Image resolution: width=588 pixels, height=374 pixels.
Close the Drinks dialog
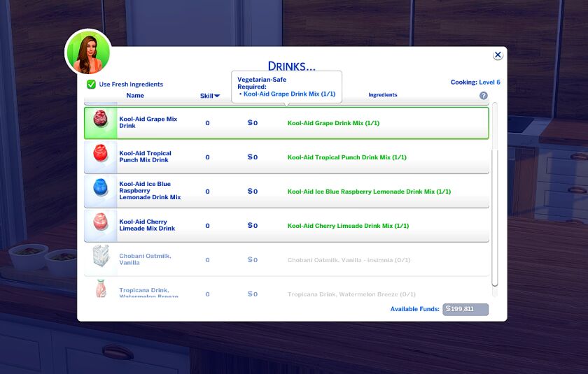coord(498,55)
